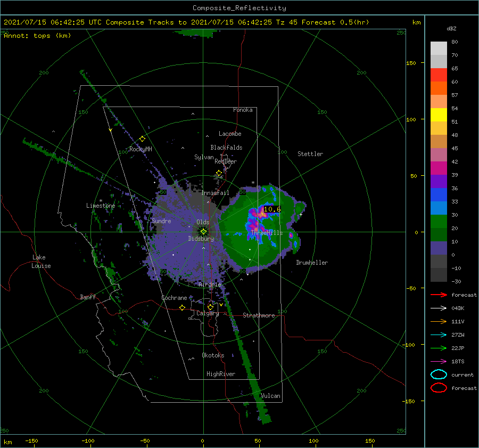Image resolution: width=479 pixels, height=448 pixels.
Task: Click the Drumheller city label
Action: pos(312,263)
